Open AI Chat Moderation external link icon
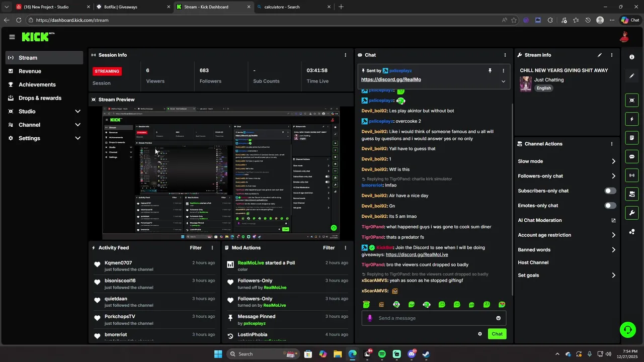The height and width of the screenshot is (362, 644). coord(613,220)
